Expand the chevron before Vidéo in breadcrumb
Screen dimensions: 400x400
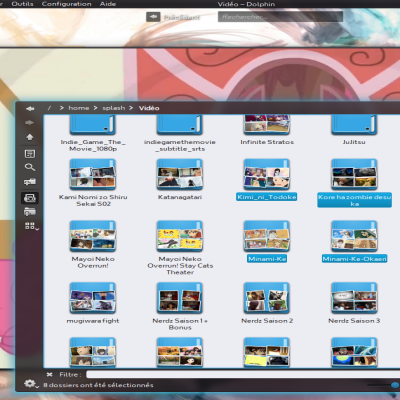(131, 108)
